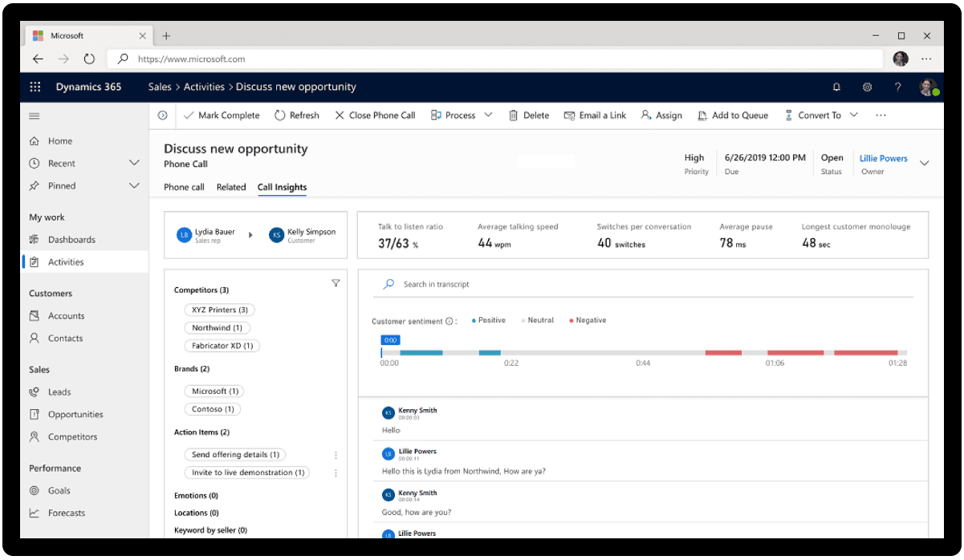Select Send offering details (1) tag
Viewport: 964px width, 560px height.
[235, 455]
